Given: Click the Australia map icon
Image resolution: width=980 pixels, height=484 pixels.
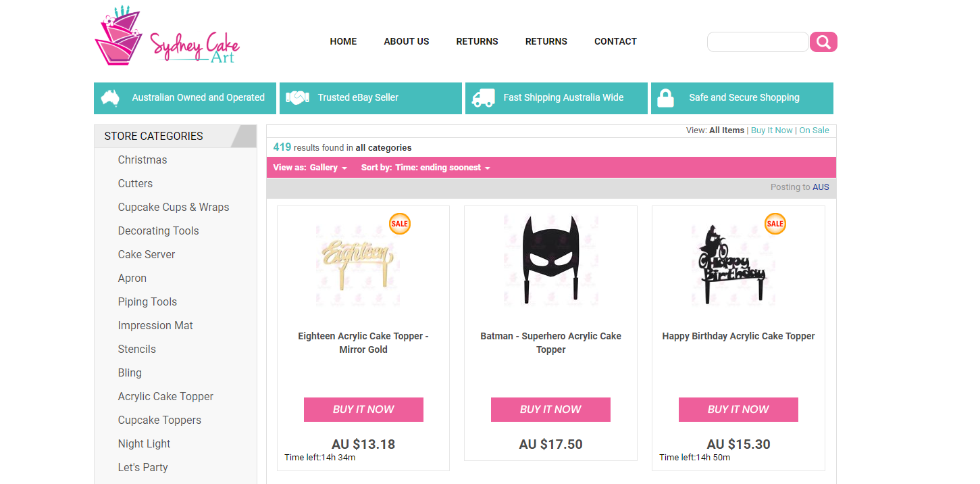Looking at the screenshot, I should 110,98.
